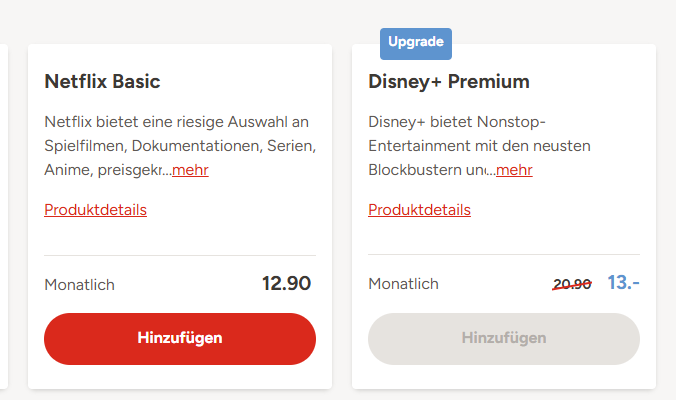The width and height of the screenshot is (676, 400).
Task: Click the divider line in the Disney+ card
Action: (504, 256)
